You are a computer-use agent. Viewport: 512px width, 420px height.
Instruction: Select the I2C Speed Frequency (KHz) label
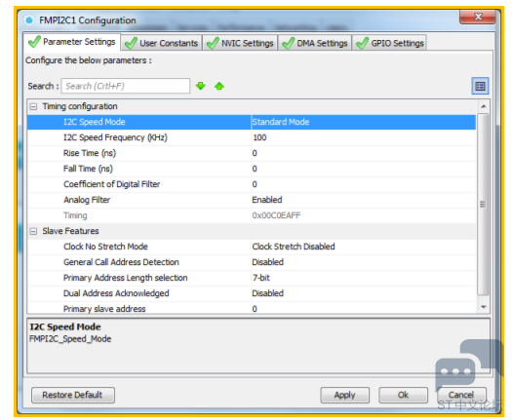click(115, 137)
